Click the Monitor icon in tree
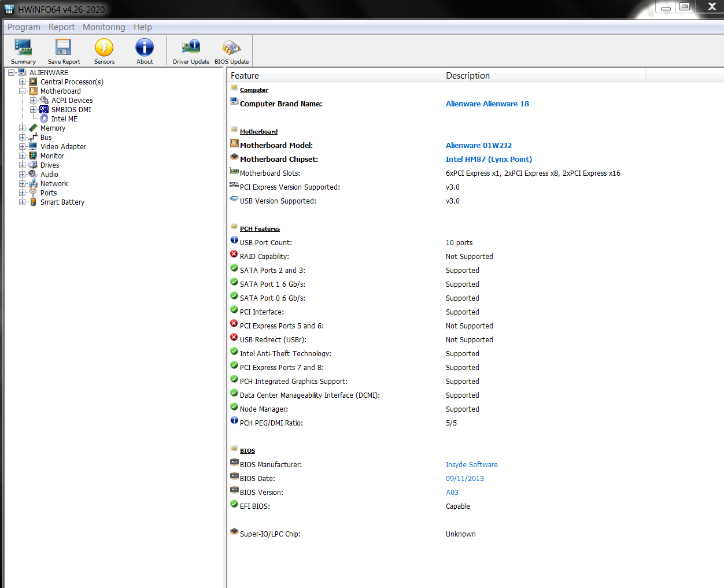This screenshot has height=588, width=724. click(33, 156)
